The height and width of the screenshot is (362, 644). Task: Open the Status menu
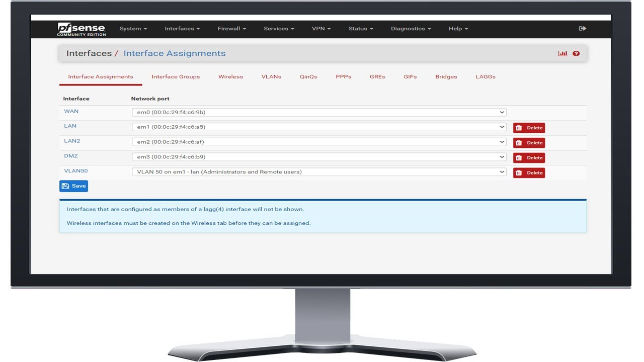point(361,29)
